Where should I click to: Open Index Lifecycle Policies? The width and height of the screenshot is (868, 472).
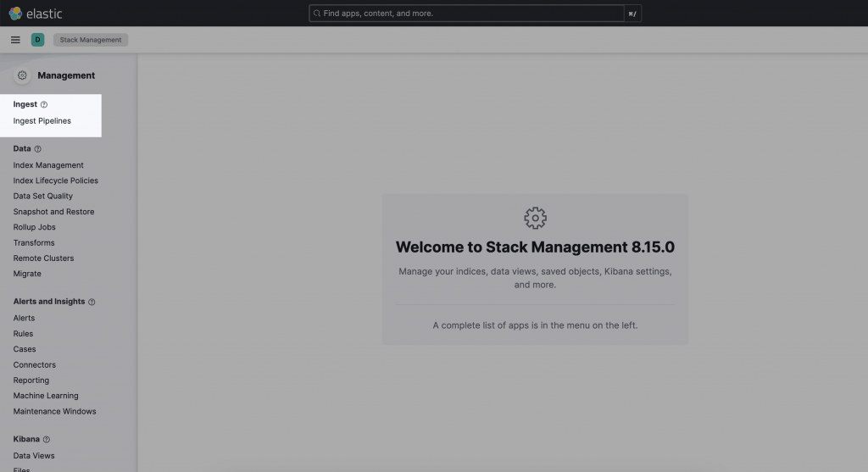(x=55, y=180)
